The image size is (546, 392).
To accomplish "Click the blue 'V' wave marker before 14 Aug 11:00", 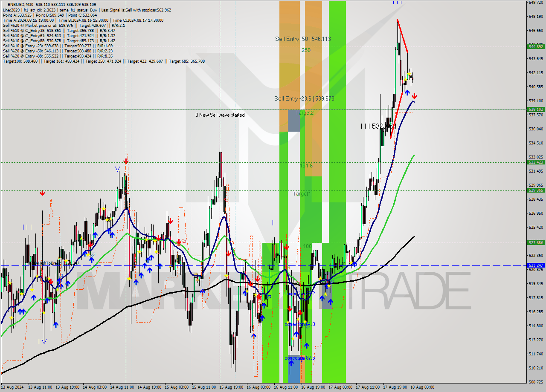I will pyautogui.click(x=117, y=169).
